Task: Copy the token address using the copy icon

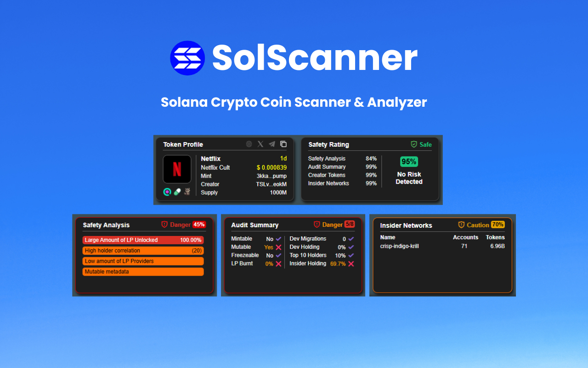Action: pos(284,144)
